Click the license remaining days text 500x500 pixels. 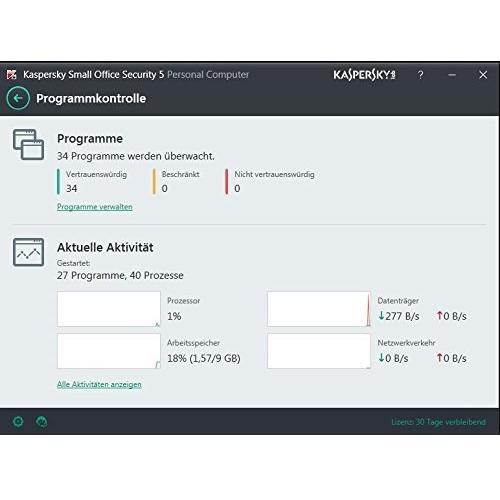pos(438,422)
